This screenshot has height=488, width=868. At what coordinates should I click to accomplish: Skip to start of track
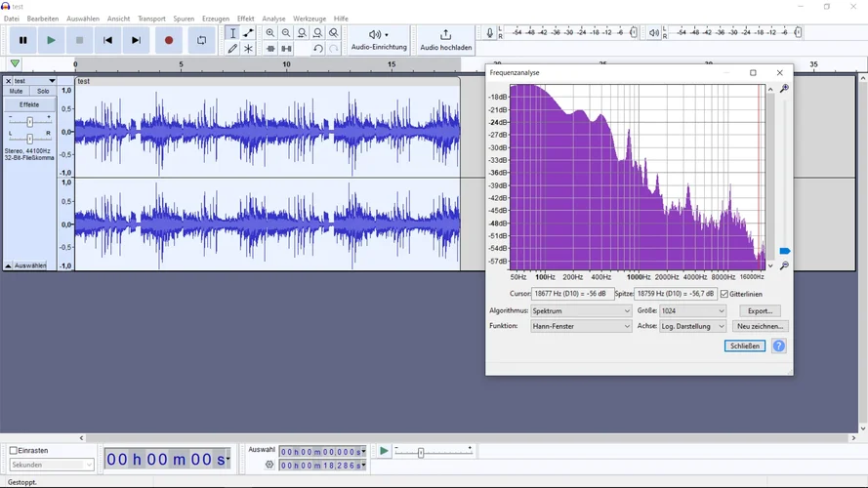107,40
